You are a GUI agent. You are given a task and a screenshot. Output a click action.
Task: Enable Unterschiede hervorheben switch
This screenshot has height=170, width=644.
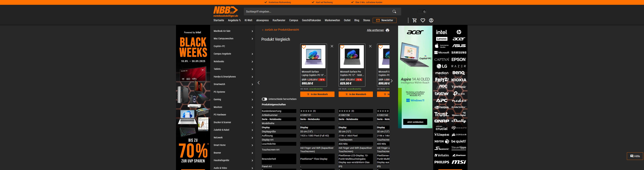(264, 99)
